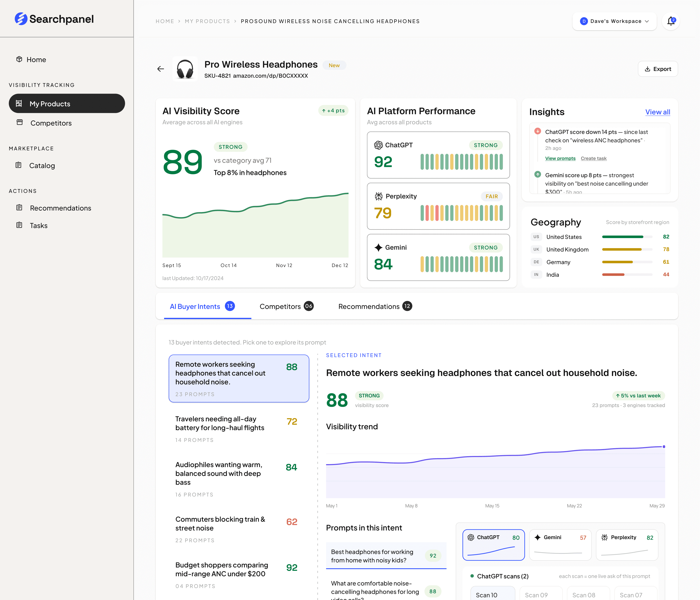This screenshot has width=700, height=600.
Task: Open notifications bell
Action: tap(671, 21)
